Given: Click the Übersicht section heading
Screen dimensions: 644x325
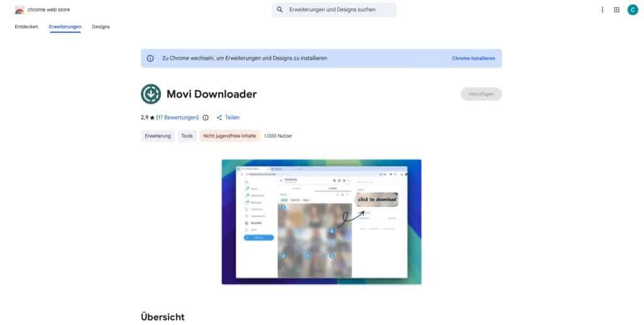Looking at the screenshot, I should pyautogui.click(x=163, y=317).
